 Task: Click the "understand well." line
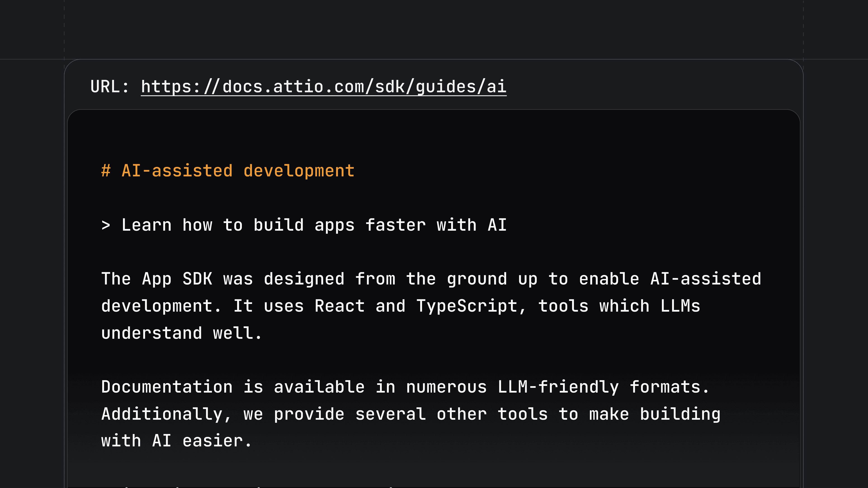tap(181, 333)
